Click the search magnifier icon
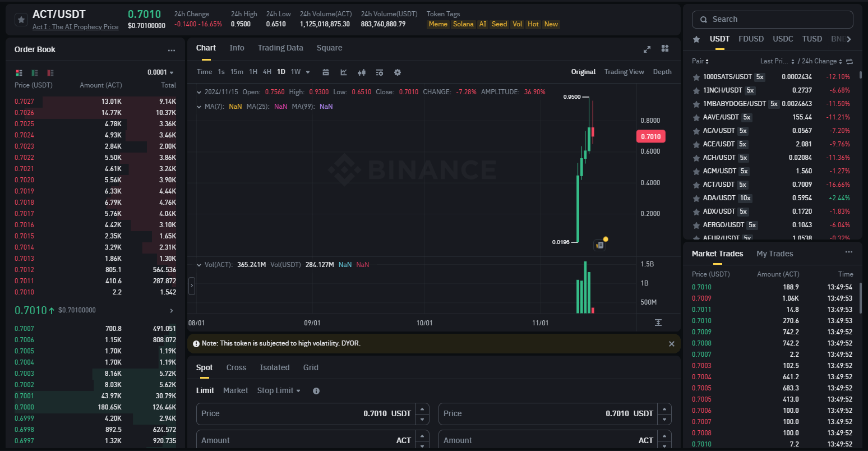868x451 pixels. [704, 20]
